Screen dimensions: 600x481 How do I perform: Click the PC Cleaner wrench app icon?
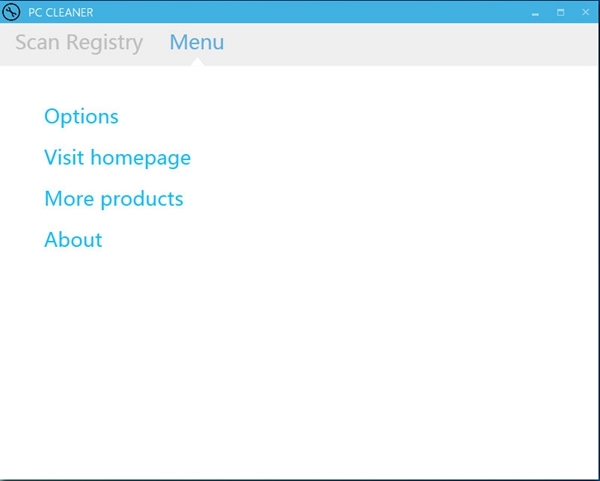pos(11,12)
